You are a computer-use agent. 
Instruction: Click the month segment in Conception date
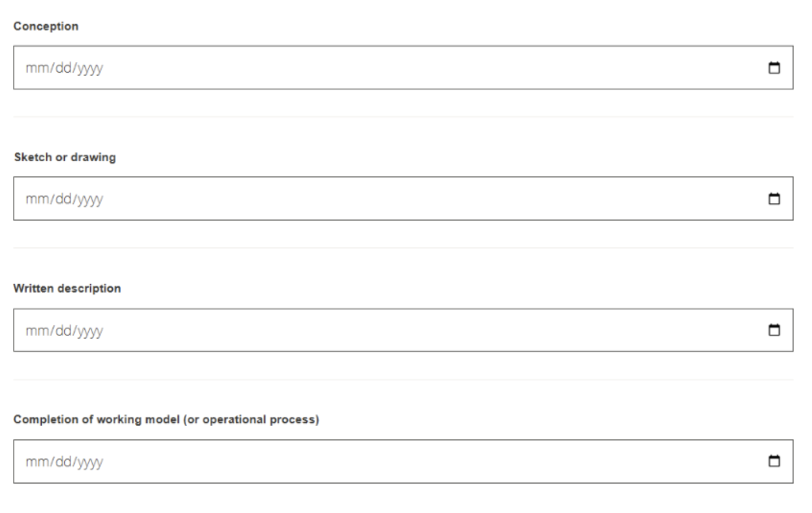click(38, 68)
